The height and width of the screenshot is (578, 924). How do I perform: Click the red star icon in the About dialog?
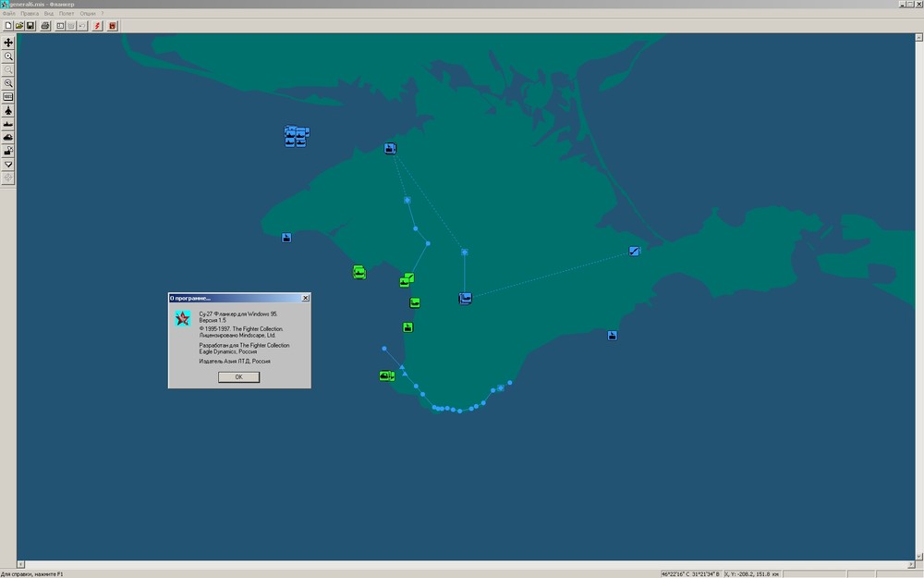tap(183, 318)
